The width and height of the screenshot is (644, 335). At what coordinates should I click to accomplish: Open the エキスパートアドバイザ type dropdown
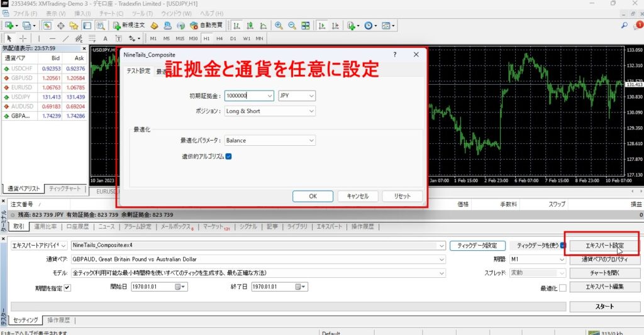pyautogui.click(x=38, y=246)
